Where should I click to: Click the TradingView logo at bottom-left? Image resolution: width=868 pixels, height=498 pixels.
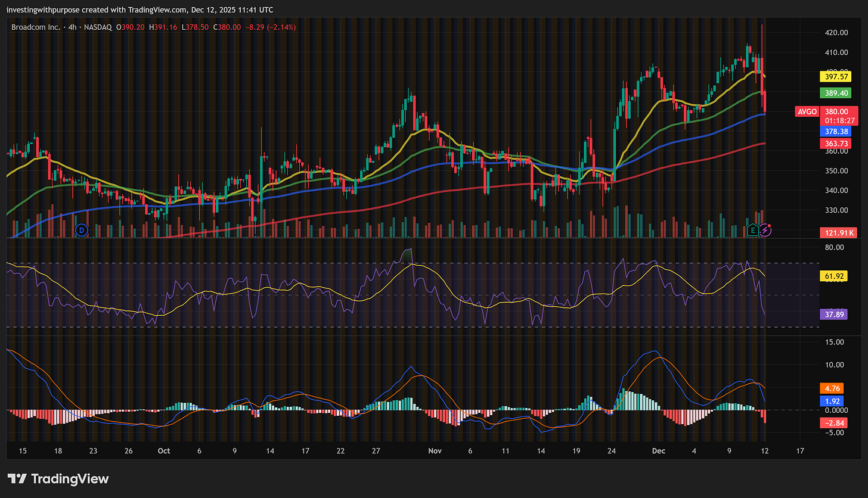pos(58,478)
